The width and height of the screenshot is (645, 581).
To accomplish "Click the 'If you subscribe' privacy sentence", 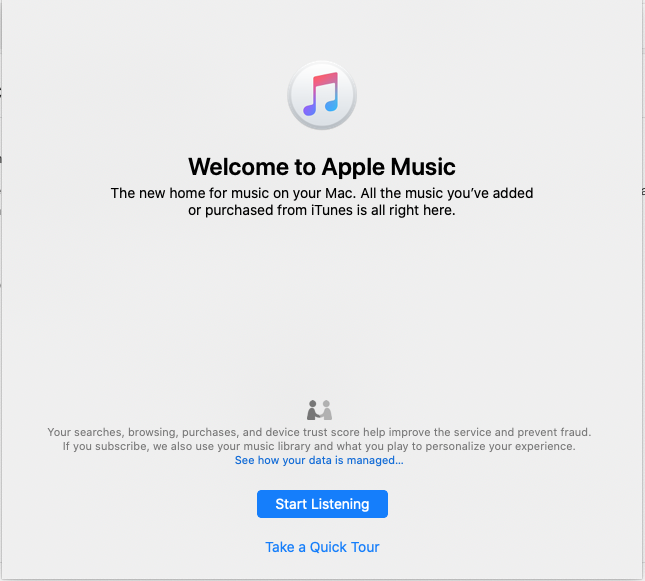I will click(319, 446).
